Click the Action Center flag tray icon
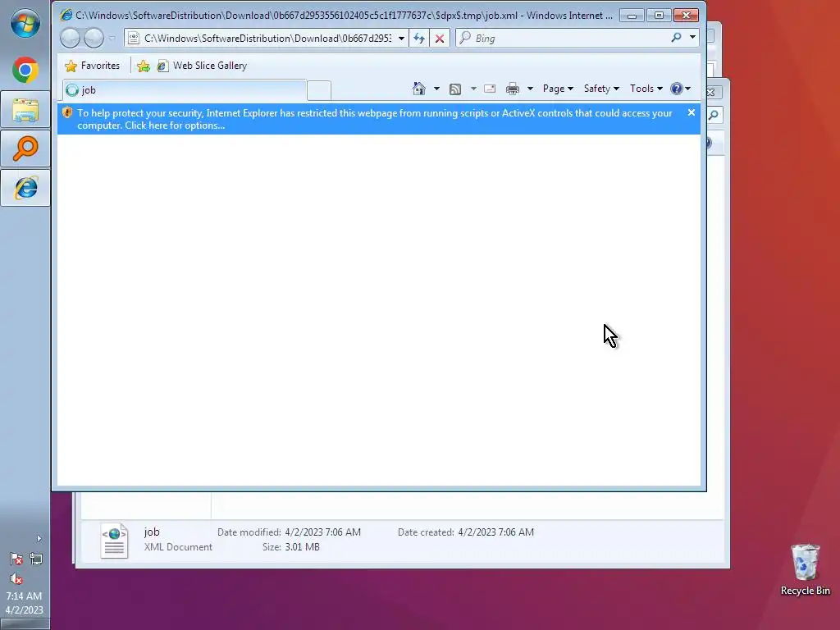840x630 pixels. [16, 559]
